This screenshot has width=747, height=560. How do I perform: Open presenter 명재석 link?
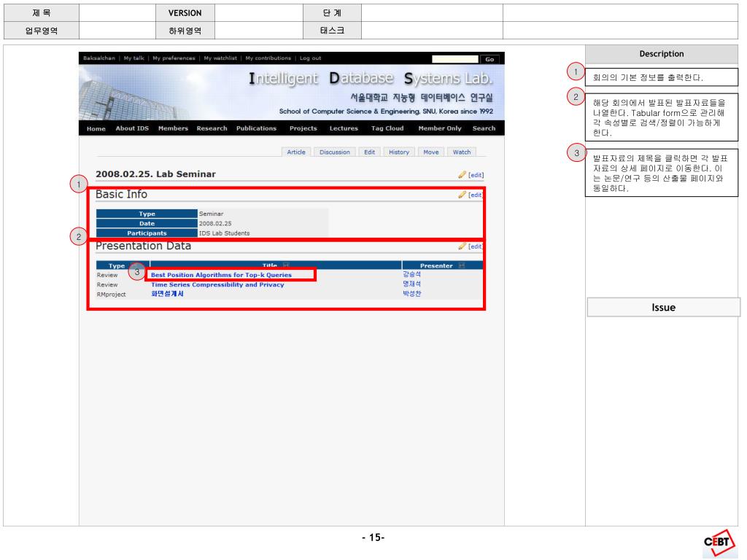pyautogui.click(x=411, y=284)
